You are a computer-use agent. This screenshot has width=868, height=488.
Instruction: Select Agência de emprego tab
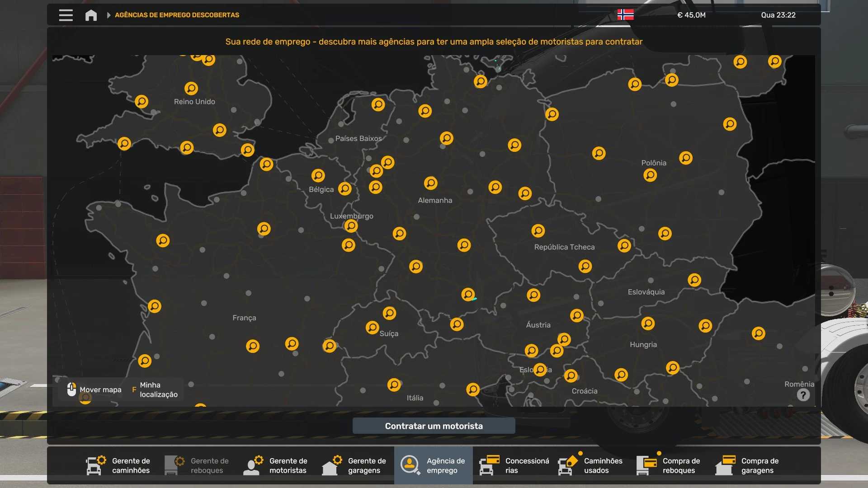pos(433,465)
